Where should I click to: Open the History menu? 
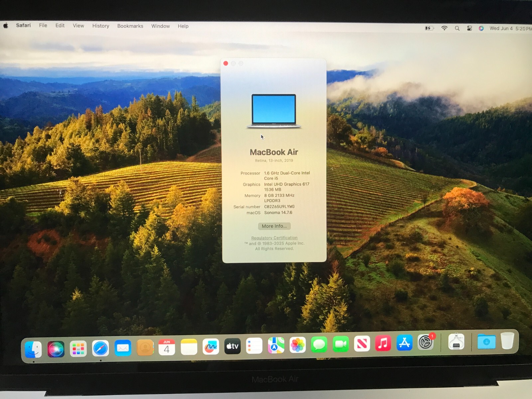[x=101, y=26]
